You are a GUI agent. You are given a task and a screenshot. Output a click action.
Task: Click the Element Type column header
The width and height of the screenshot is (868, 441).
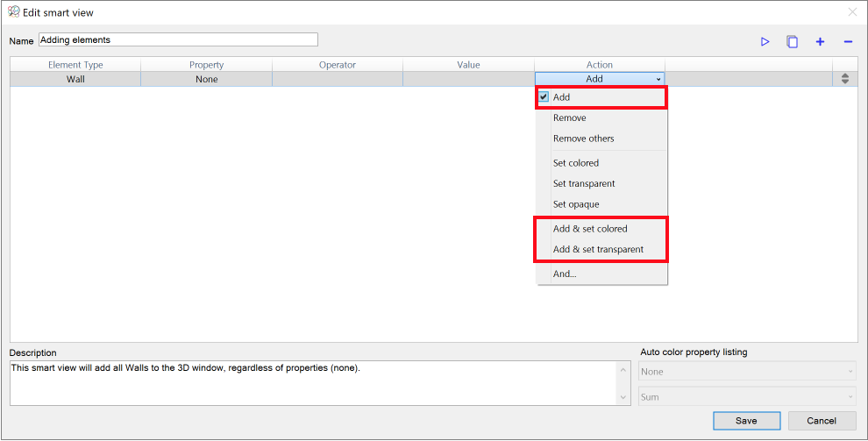(75, 65)
